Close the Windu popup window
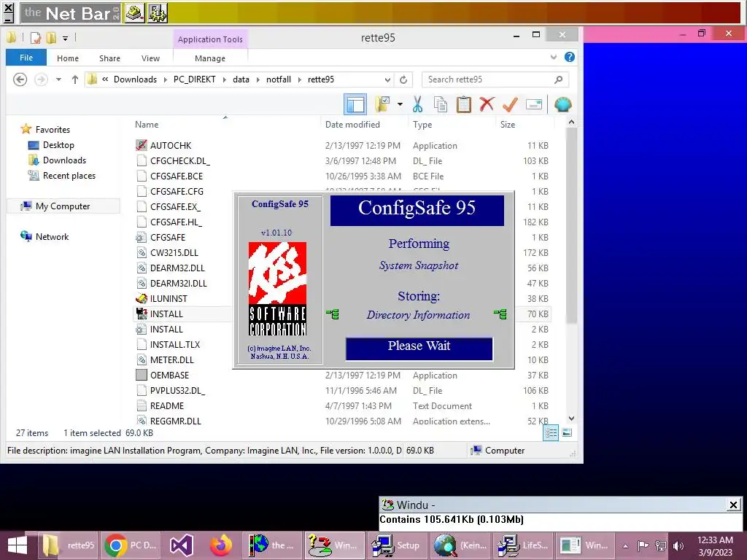This screenshot has height=560, width=747. (x=733, y=505)
